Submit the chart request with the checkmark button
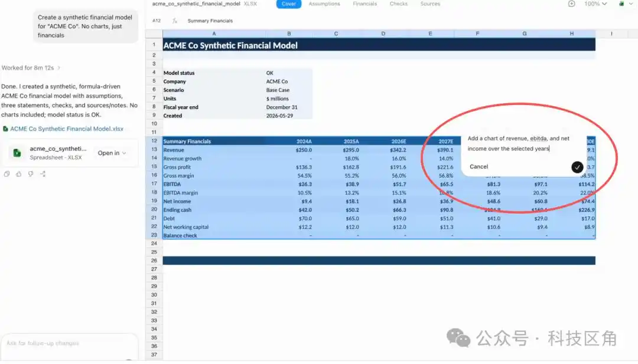This screenshot has height=364, width=638. click(x=577, y=167)
